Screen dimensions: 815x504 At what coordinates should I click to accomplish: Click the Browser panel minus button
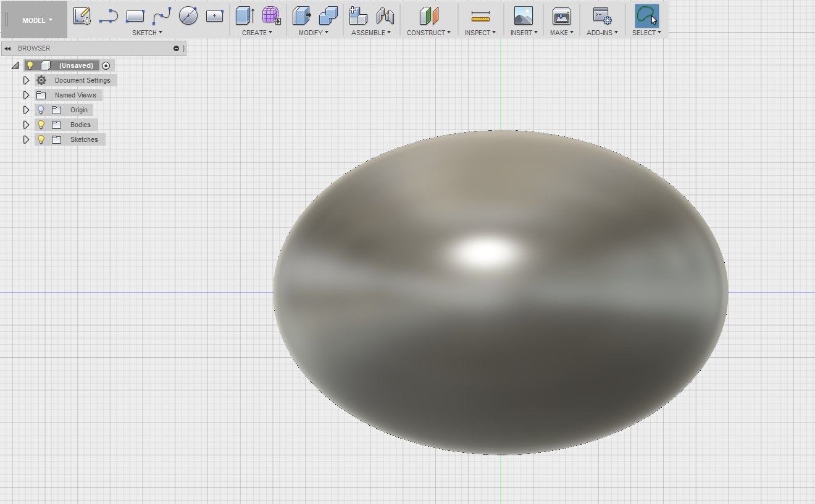177,48
